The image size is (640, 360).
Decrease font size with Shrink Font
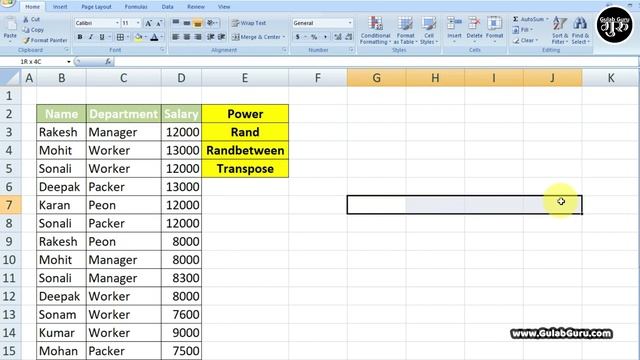(x=159, y=23)
